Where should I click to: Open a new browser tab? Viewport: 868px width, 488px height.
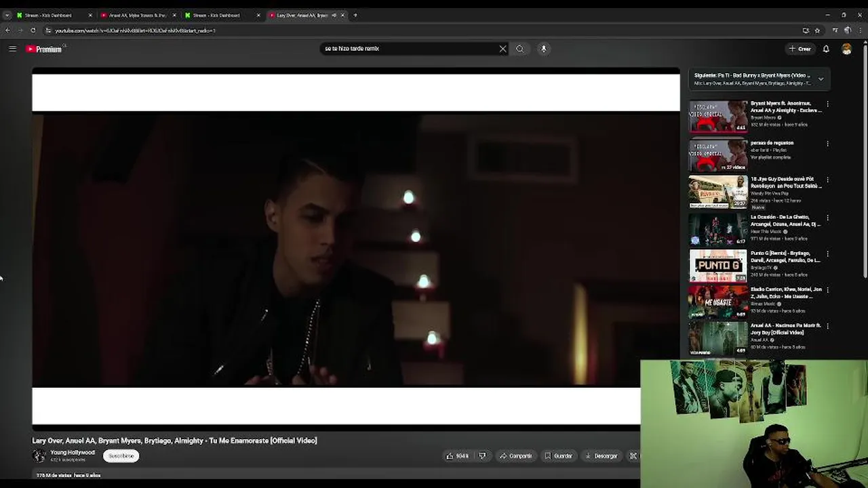pos(355,15)
